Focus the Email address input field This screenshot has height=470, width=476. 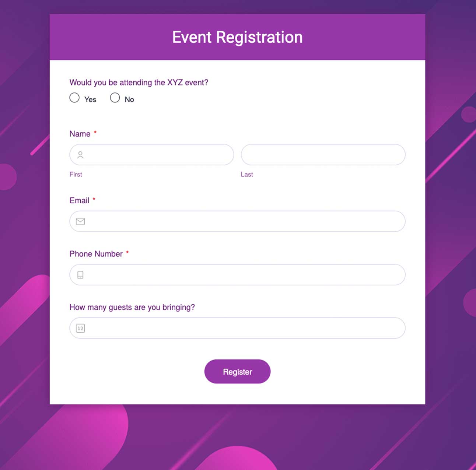(x=243, y=221)
